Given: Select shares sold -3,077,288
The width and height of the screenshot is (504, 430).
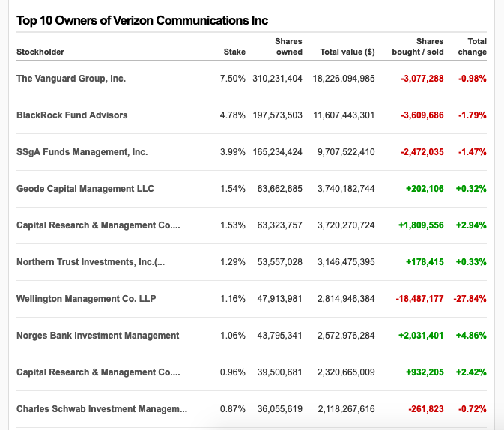Looking at the screenshot, I should (422, 79).
